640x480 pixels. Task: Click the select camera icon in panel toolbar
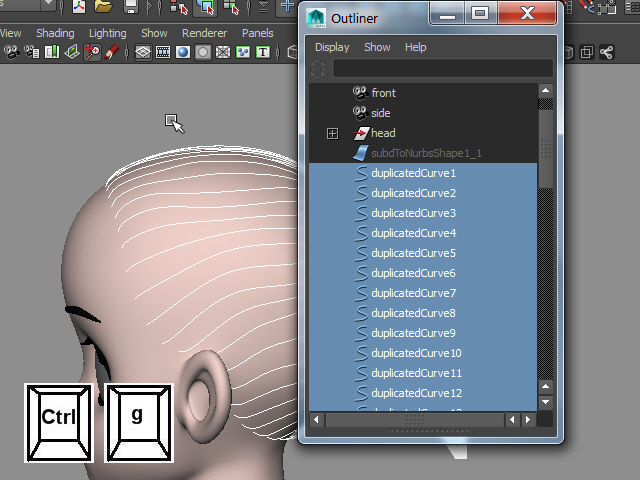point(11,51)
